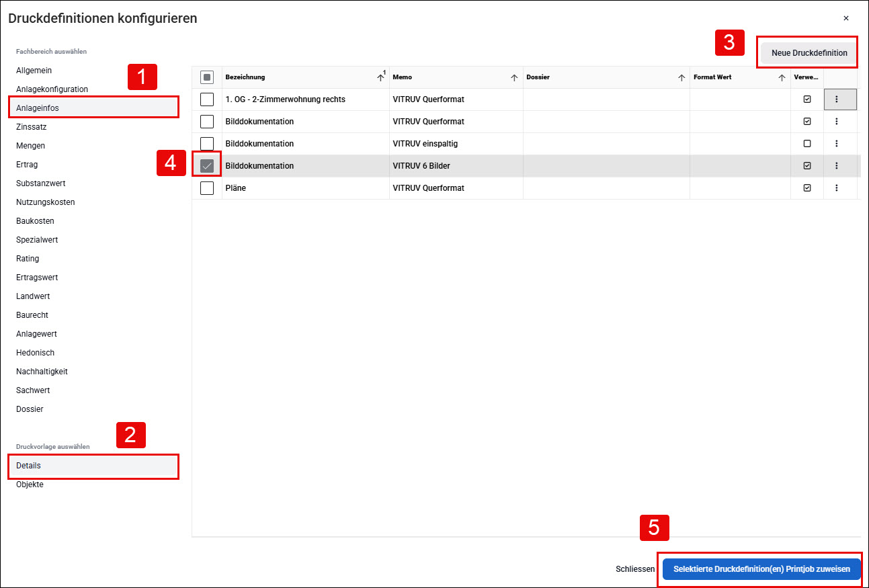Toggle Verwendet checkbox for VITRUV einspaltig row

click(807, 144)
